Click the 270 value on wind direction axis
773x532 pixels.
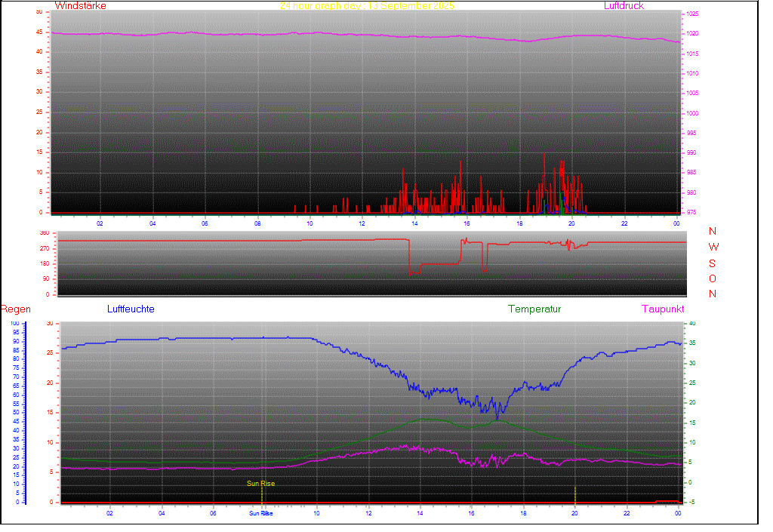coord(43,248)
